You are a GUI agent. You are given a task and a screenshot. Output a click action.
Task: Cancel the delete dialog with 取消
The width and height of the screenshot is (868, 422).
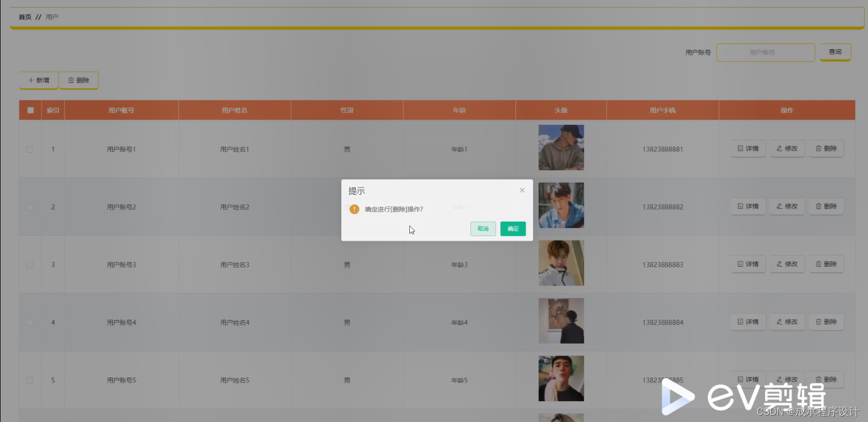tap(483, 229)
